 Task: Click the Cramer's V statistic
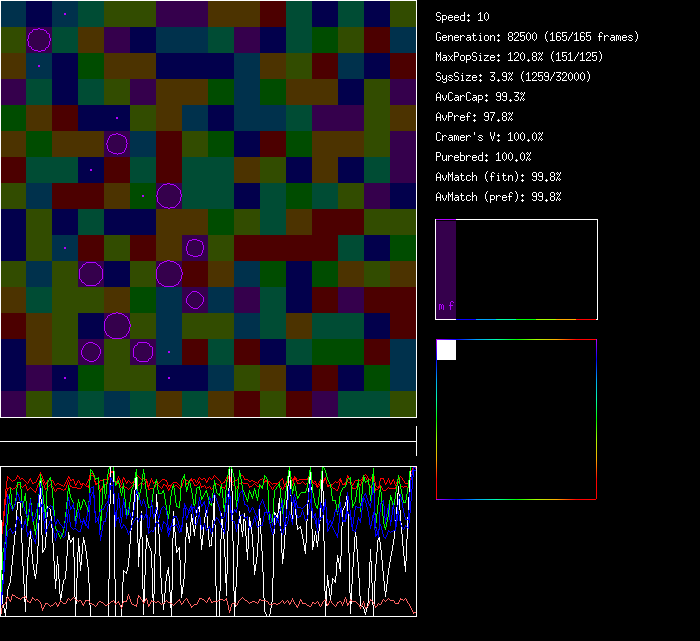490,137
